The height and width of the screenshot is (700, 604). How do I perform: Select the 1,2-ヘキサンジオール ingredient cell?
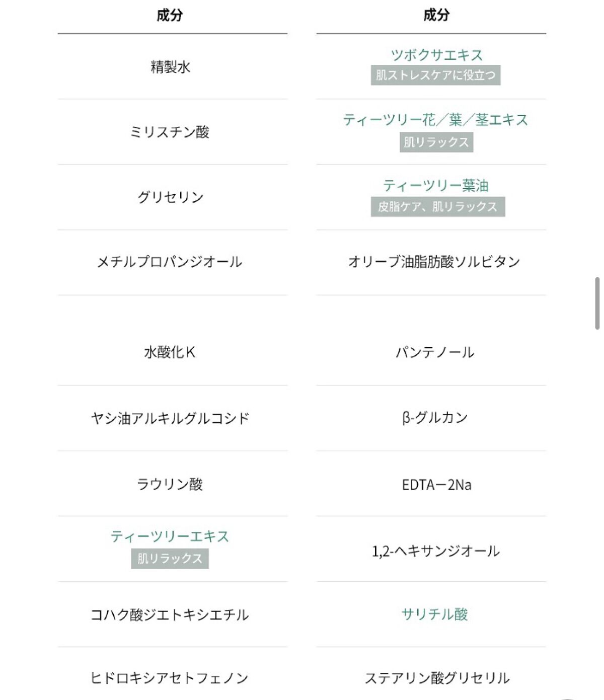(x=435, y=551)
